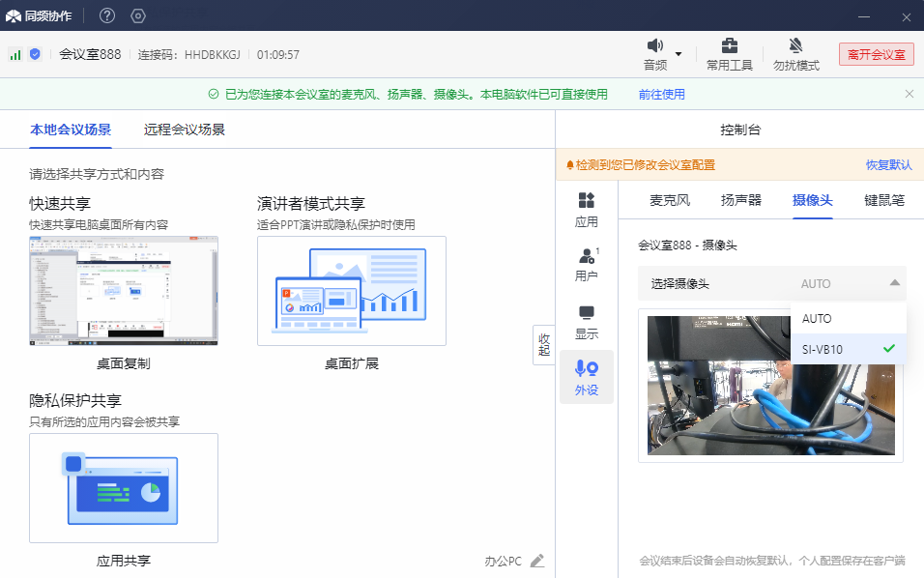Open the Users panel in sidebar
924x578 pixels.
(x=587, y=264)
